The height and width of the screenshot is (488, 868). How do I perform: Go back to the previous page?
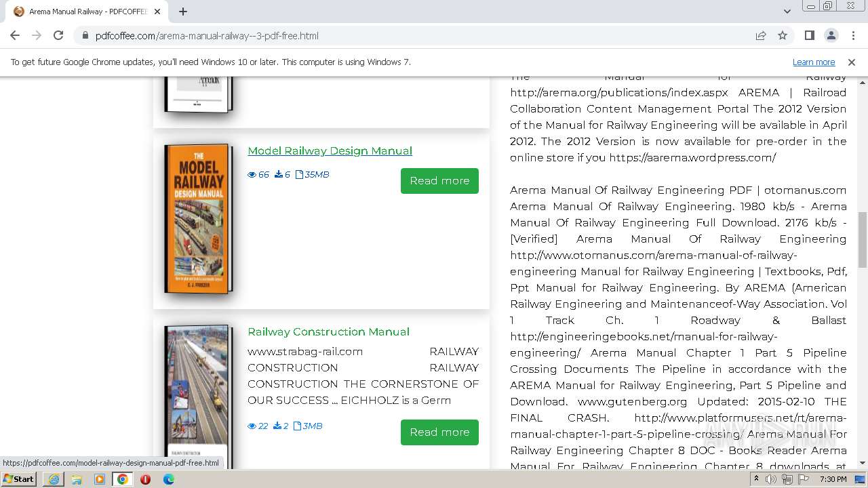pos(15,35)
